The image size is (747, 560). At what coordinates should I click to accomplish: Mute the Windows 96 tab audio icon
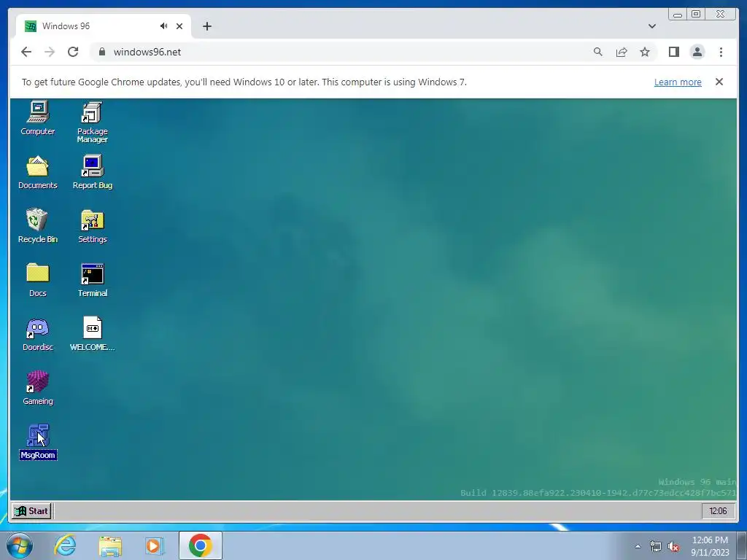click(x=164, y=26)
